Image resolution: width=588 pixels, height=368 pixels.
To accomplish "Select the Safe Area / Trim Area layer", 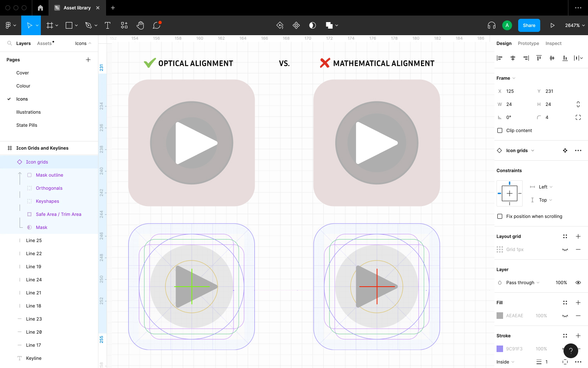I will click(58, 214).
